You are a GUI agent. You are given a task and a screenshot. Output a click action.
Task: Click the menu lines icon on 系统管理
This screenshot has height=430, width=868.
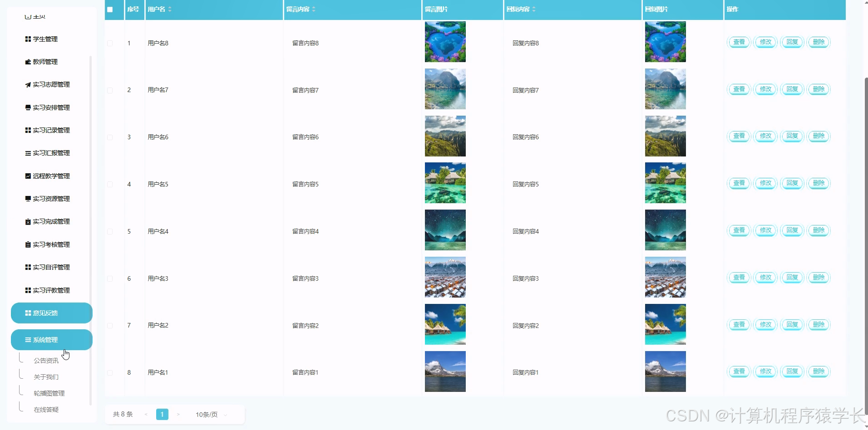[x=28, y=340]
